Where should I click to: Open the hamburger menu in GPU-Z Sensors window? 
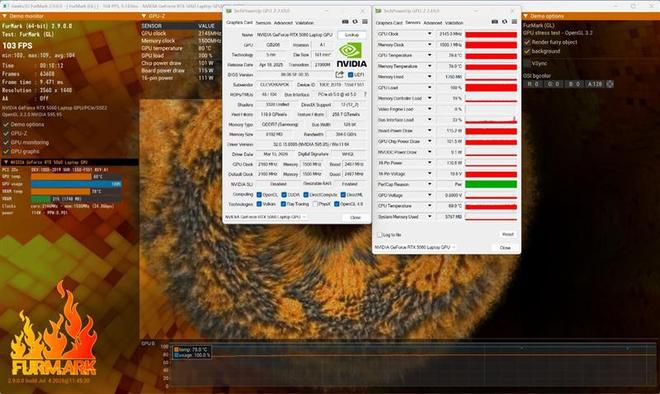pyautogui.click(x=514, y=21)
